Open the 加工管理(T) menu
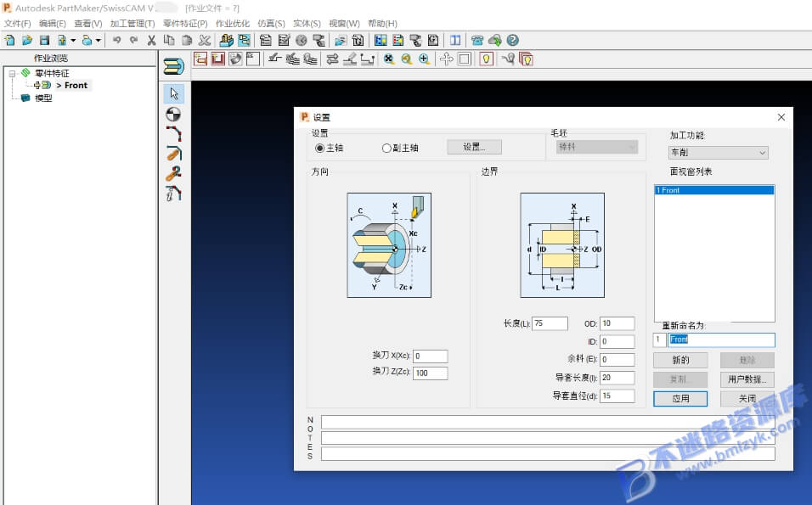This screenshot has height=505, width=812. 132,23
